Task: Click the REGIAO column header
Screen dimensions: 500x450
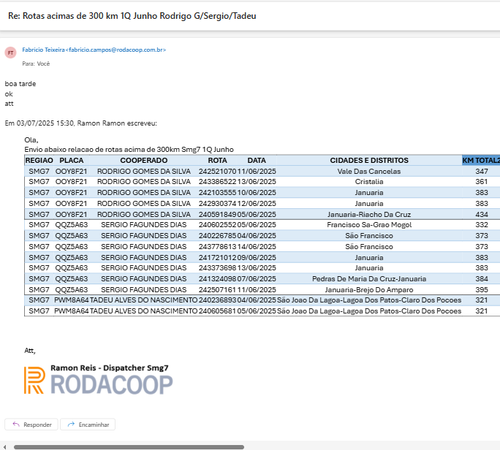Action: [39, 160]
